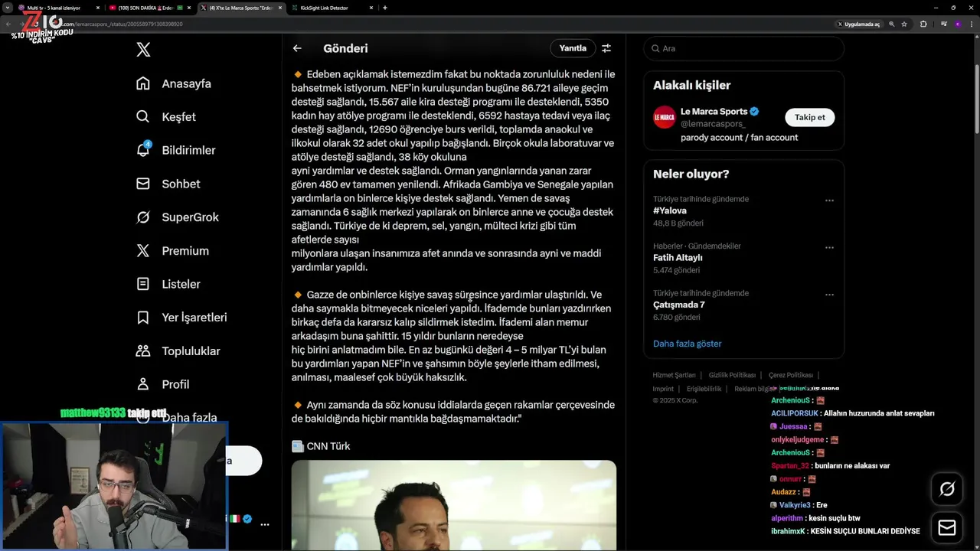Click the Profil person icon

point(143,384)
